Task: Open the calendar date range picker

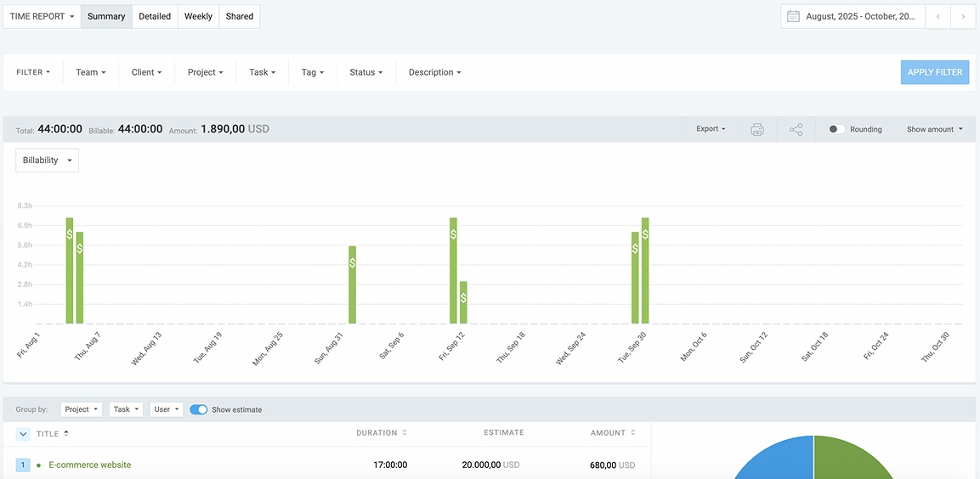Action: (x=853, y=16)
